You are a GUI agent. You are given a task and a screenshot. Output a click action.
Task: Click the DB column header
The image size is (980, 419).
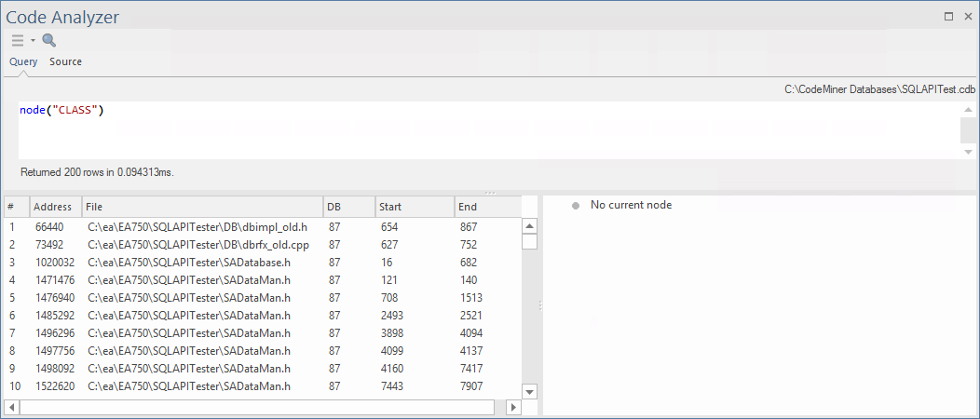click(x=348, y=207)
